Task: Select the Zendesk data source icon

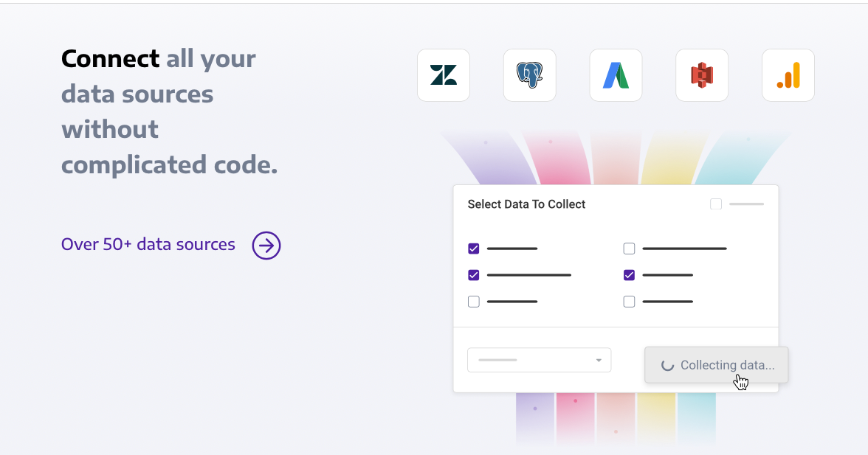Action: point(443,74)
